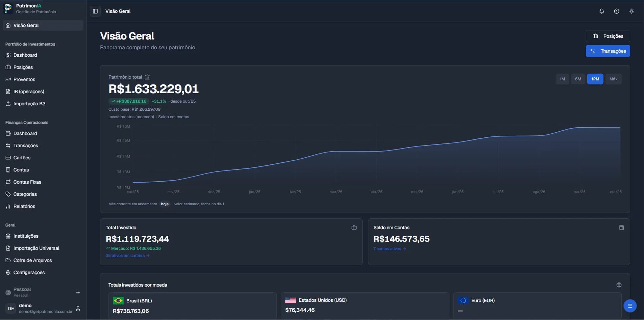644x320 pixels.
Task: Open the Portfólio Dashboard menu item
Action: 43,55
